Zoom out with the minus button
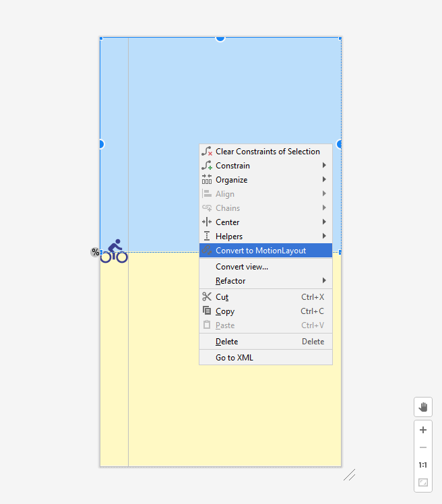This screenshot has height=504, width=442. point(423,447)
